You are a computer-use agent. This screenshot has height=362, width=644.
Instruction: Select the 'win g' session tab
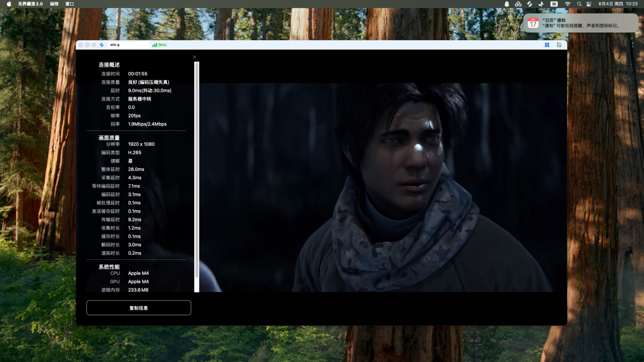pos(128,45)
